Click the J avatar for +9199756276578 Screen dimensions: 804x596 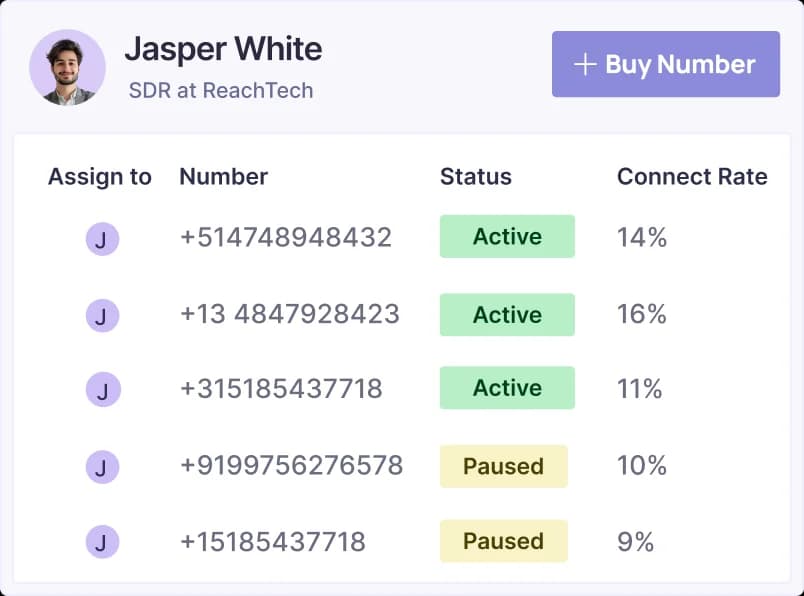coord(102,466)
